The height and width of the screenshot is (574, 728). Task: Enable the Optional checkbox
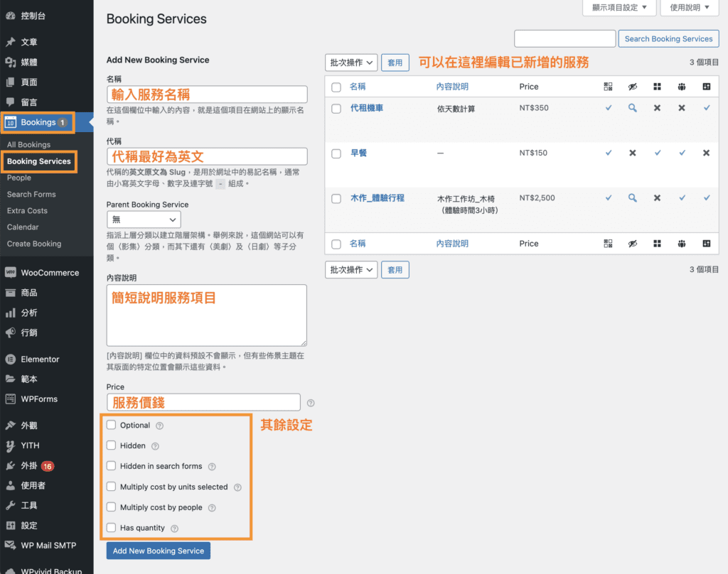pyautogui.click(x=111, y=425)
